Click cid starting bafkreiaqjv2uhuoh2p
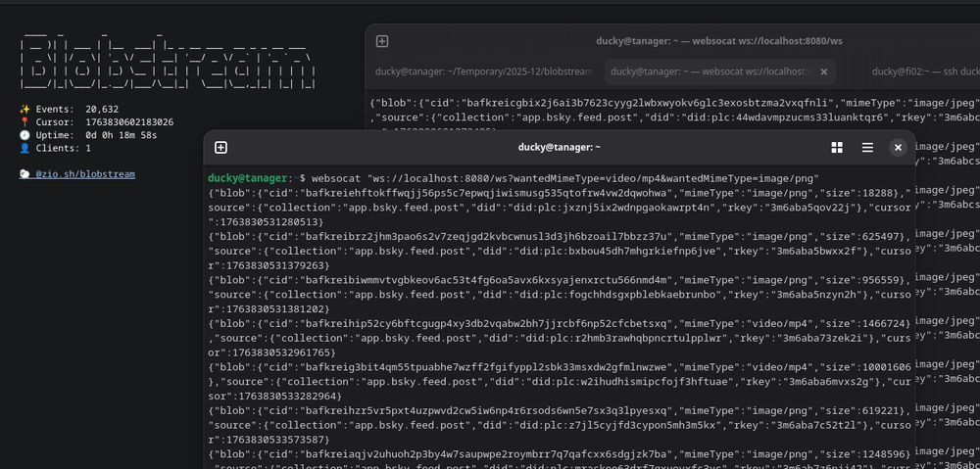This screenshot has height=469, width=980. click(x=488, y=454)
